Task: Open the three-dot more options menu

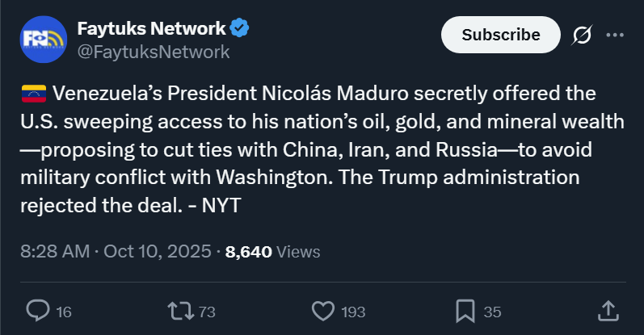Action: (615, 36)
